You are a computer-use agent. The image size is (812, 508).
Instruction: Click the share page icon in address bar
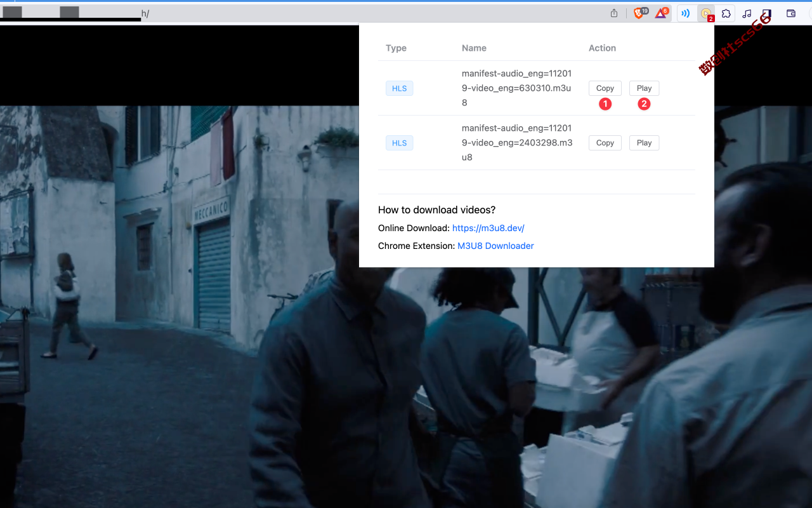pyautogui.click(x=614, y=13)
